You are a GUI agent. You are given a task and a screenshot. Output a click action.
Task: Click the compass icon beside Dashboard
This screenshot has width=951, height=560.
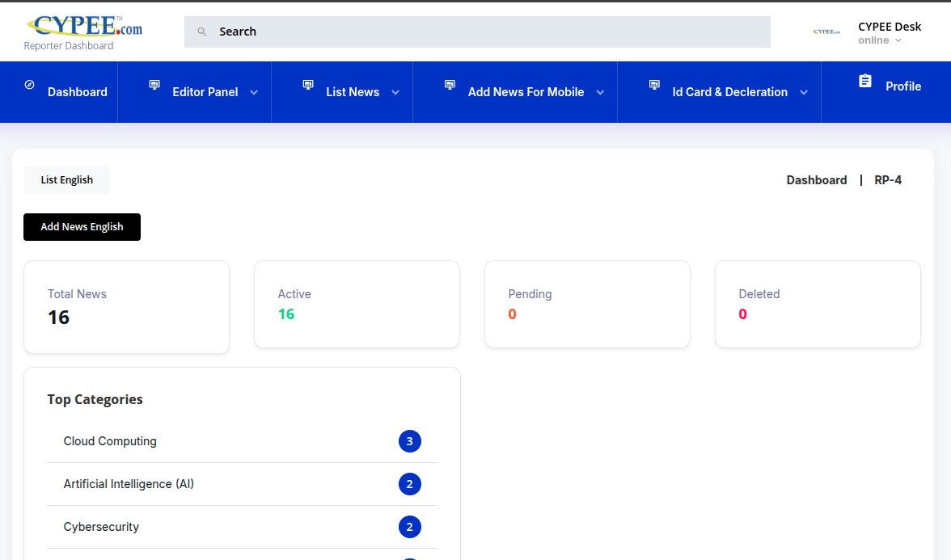pyautogui.click(x=29, y=85)
